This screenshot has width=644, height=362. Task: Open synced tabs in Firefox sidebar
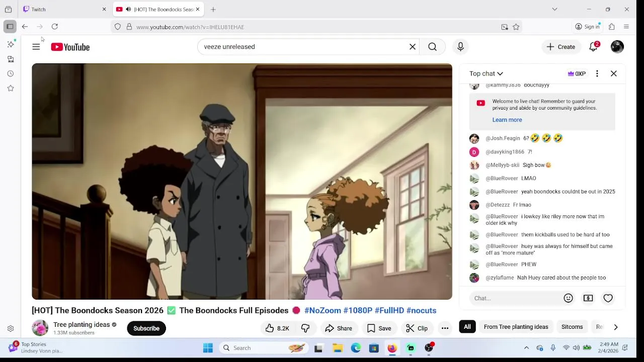coord(11,59)
